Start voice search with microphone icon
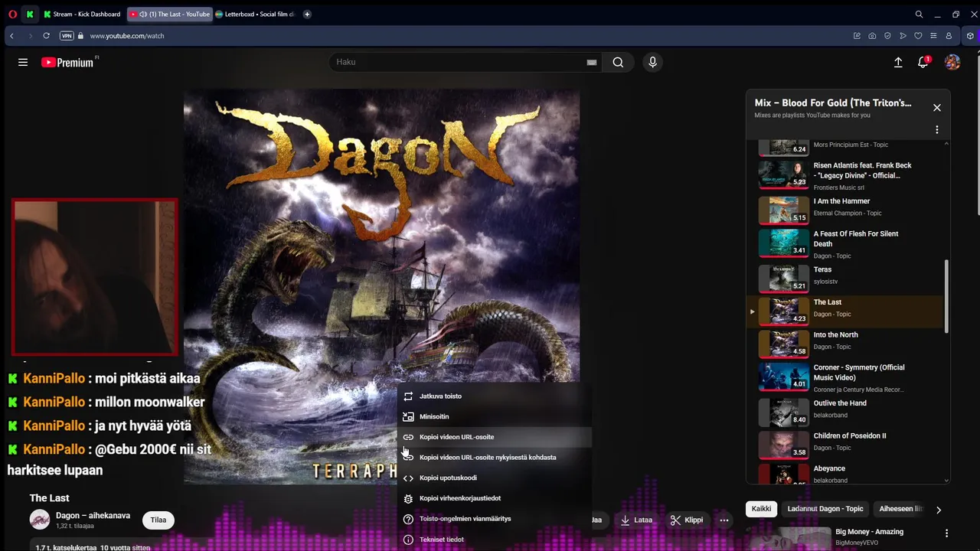The image size is (980, 551). pos(652,62)
